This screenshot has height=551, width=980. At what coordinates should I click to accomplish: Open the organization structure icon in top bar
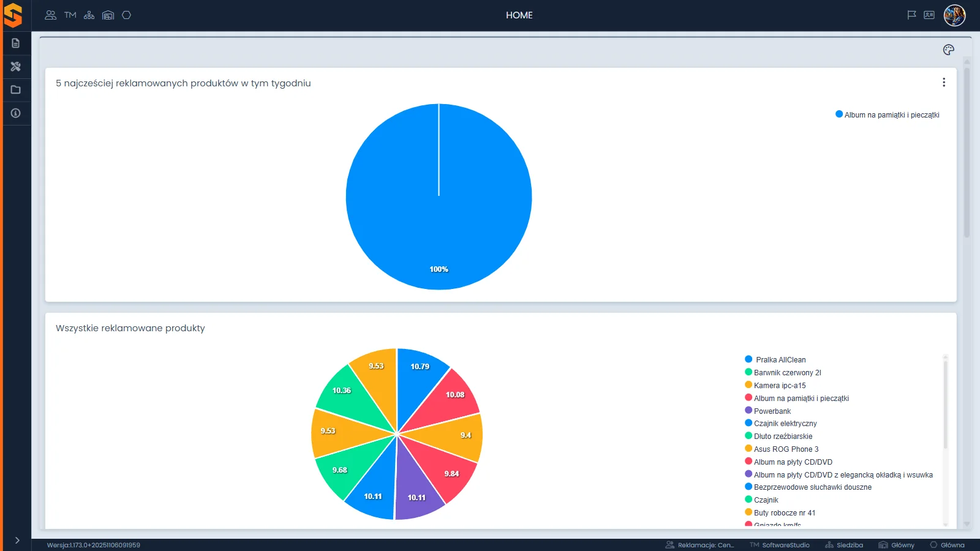coord(89,15)
